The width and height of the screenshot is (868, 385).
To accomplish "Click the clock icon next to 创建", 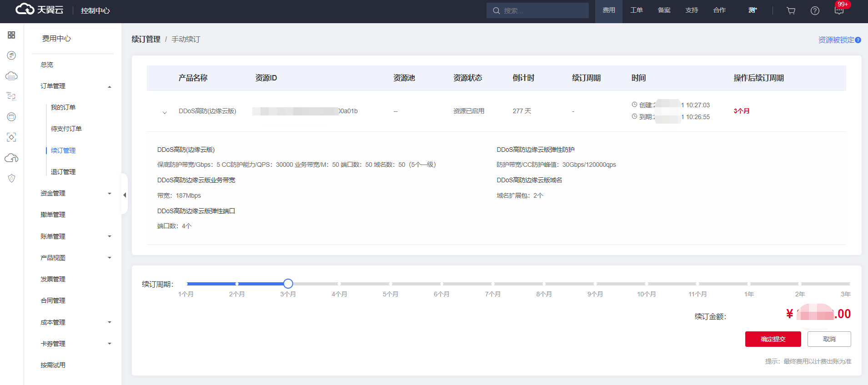I will 634,105.
